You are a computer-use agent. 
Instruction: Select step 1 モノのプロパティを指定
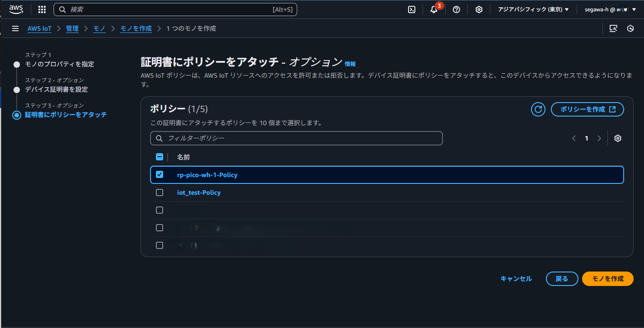click(60, 64)
